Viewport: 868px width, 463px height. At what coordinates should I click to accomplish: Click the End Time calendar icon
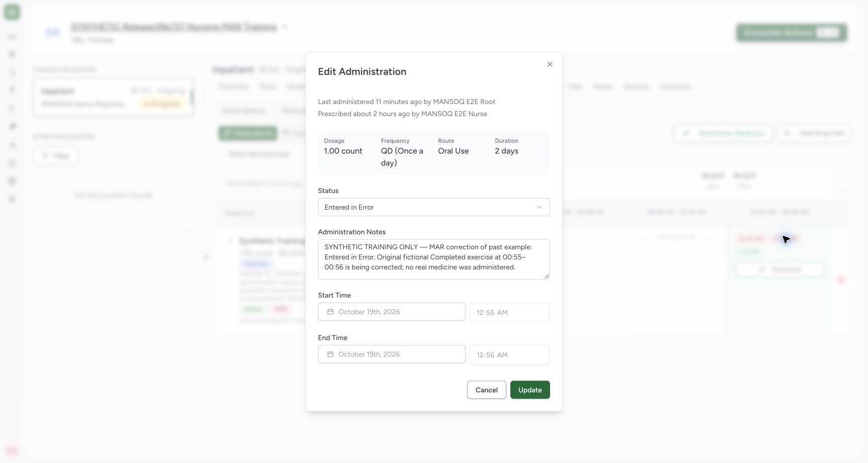[x=331, y=354]
